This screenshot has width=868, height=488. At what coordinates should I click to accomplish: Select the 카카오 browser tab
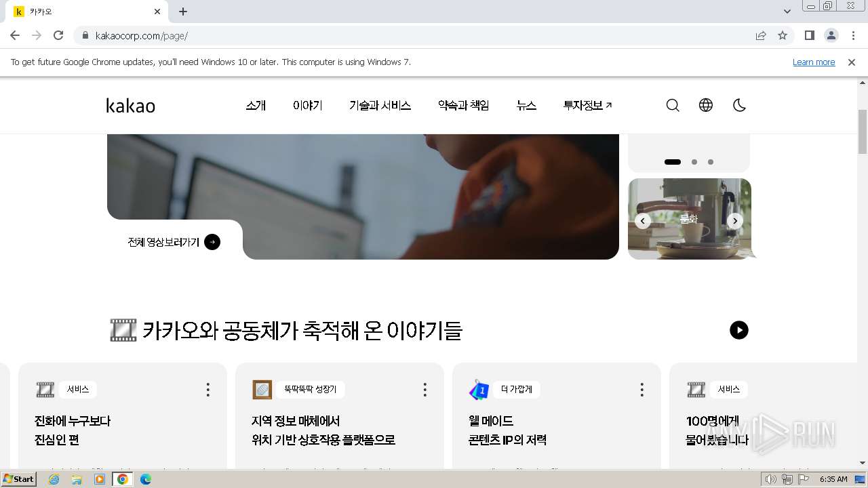click(87, 12)
